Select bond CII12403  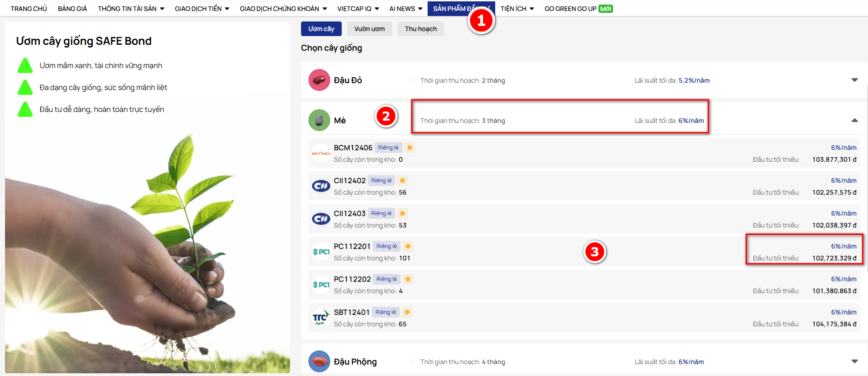[584, 219]
